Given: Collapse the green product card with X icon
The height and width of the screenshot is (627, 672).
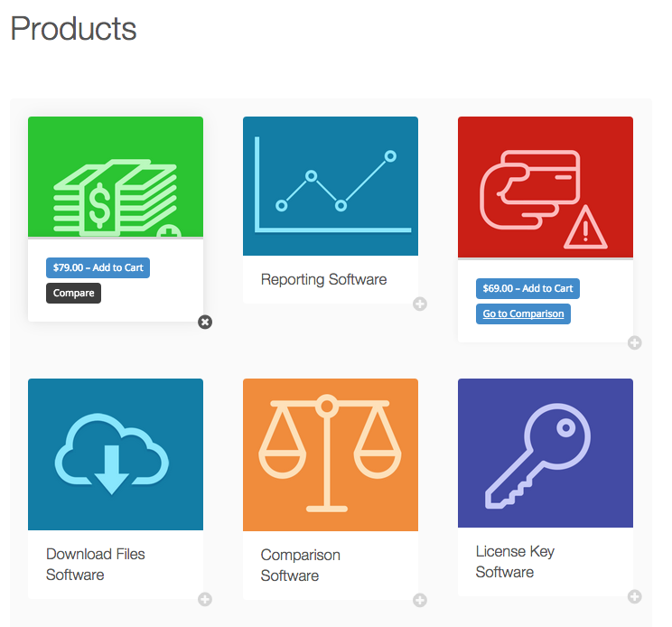Looking at the screenshot, I should click(205, 323).
